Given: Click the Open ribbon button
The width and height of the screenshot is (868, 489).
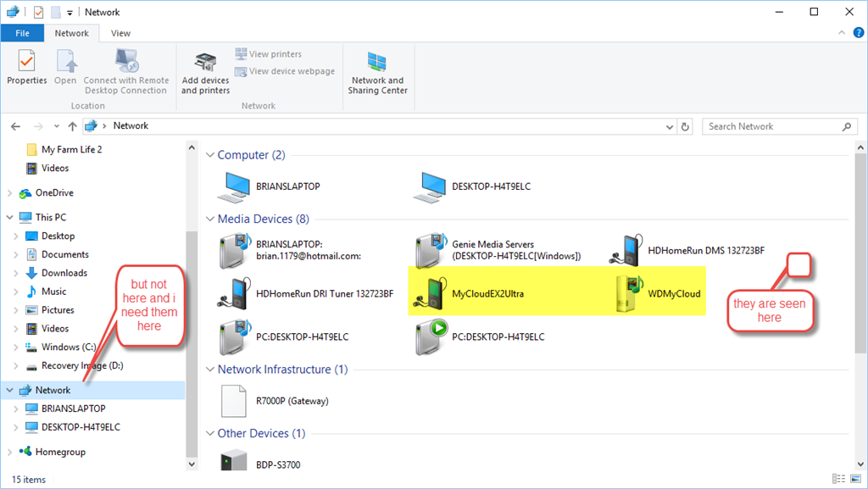Looking at the screenshot, I should (65, 67).
